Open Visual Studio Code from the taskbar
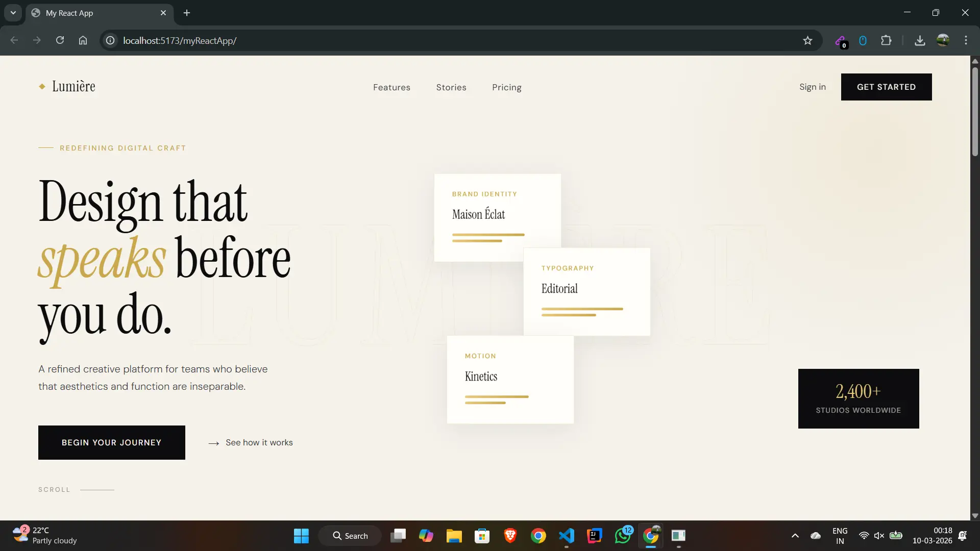980x551 pixels. pyautogui.click(x=567, y=536)
